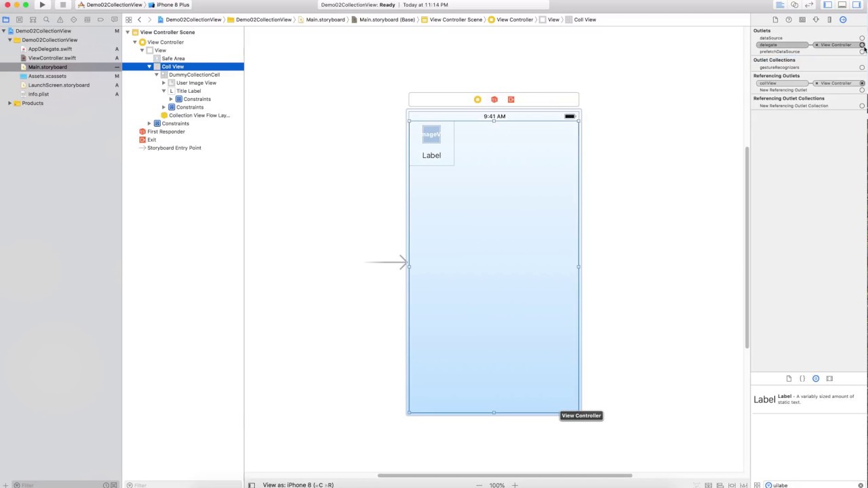Collapse the View Controller Scene
The height and width of the screenshot is (488, 868).
click(x=127, y=33)
